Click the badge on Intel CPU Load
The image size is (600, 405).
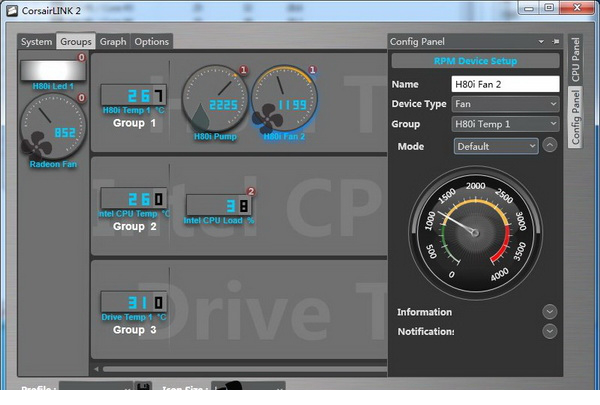coord(251,191)
